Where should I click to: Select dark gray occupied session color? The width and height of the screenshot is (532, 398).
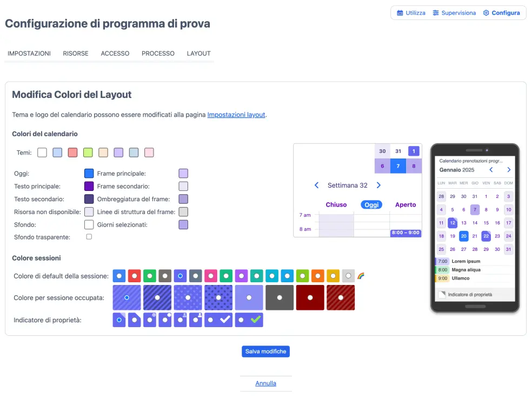point(279,297)
